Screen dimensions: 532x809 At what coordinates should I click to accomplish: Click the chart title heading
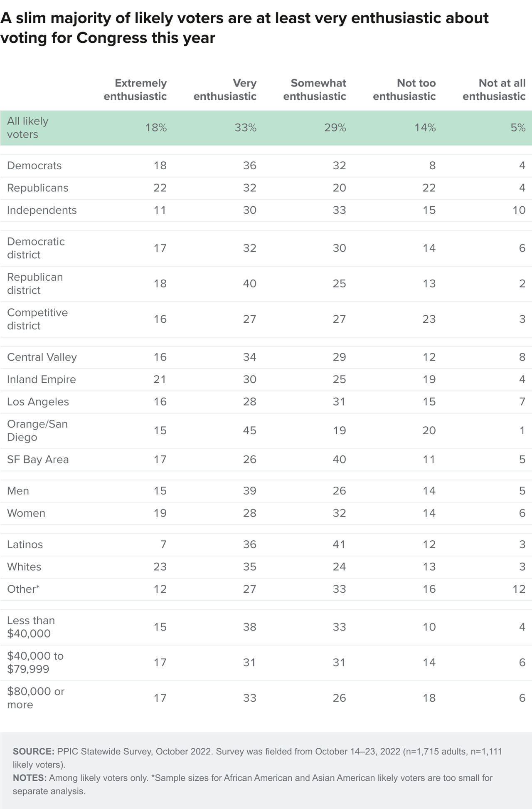point(244,28)
